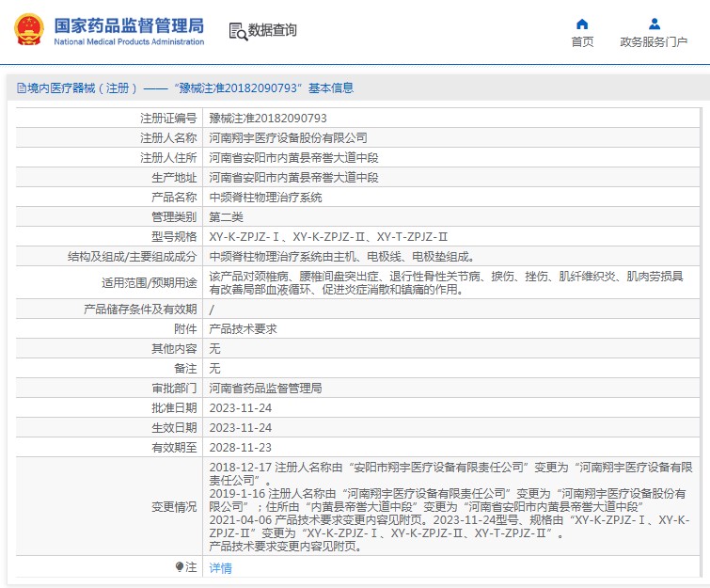
Task: Click the national emblem logo
Action: click(x=29, y=29)
